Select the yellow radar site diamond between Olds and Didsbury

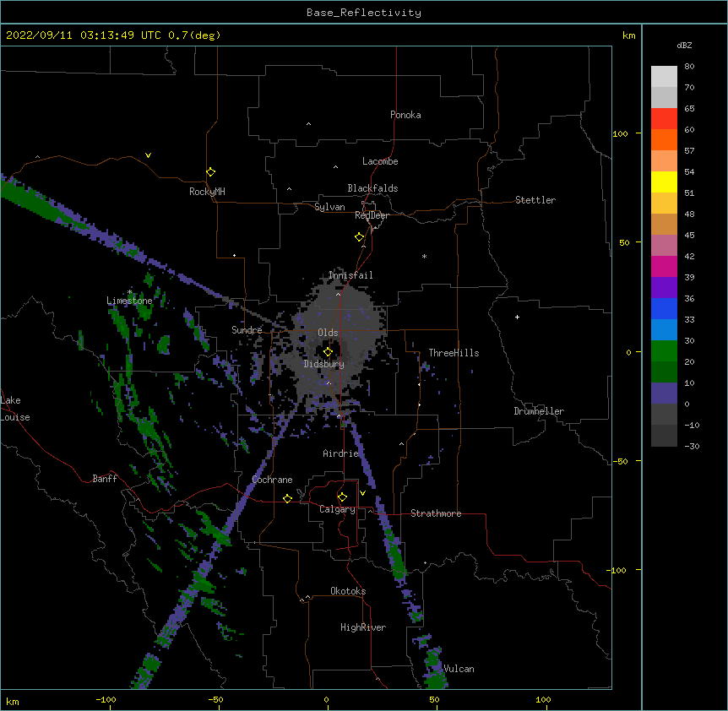[328, 351]
